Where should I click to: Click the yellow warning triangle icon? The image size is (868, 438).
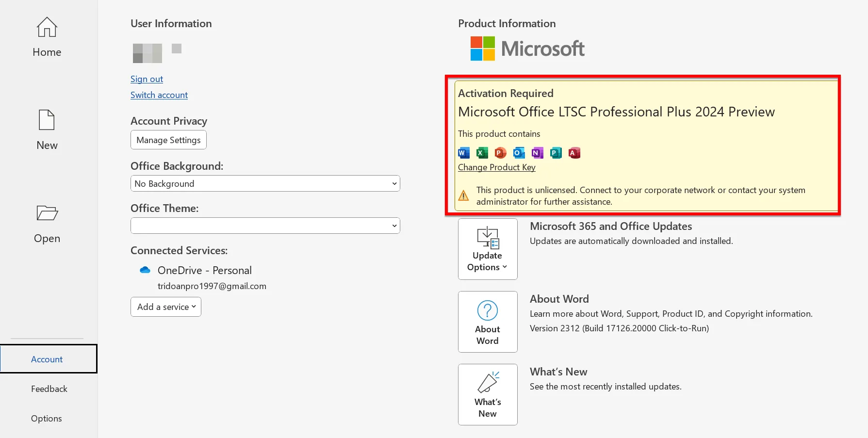point(463,195)
